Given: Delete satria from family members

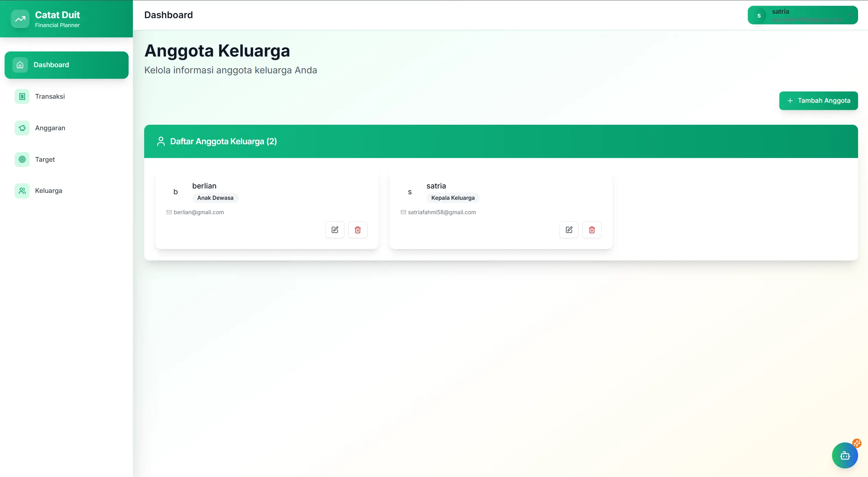Looking at the screenshot, I should point(592,230).
